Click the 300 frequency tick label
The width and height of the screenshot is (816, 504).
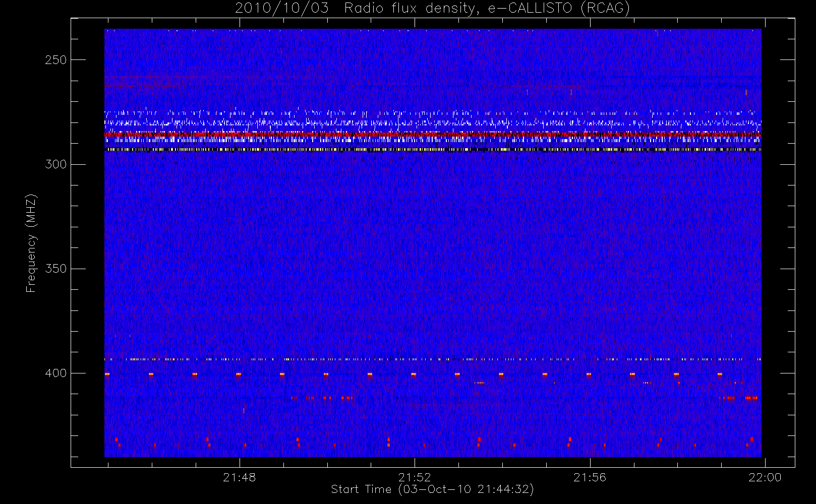[55, 164]
